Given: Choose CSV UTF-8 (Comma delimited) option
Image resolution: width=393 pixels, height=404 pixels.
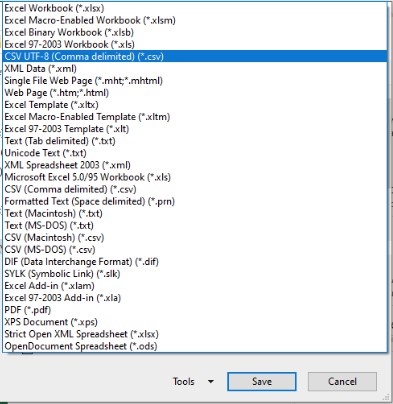Looking at the screenshot, I should (195, 56).
